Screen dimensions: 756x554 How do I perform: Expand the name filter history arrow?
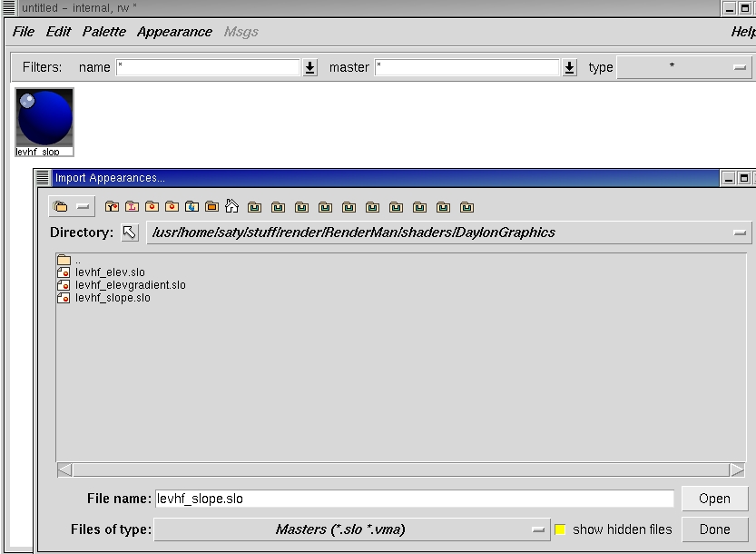click(x=310, y=67)
